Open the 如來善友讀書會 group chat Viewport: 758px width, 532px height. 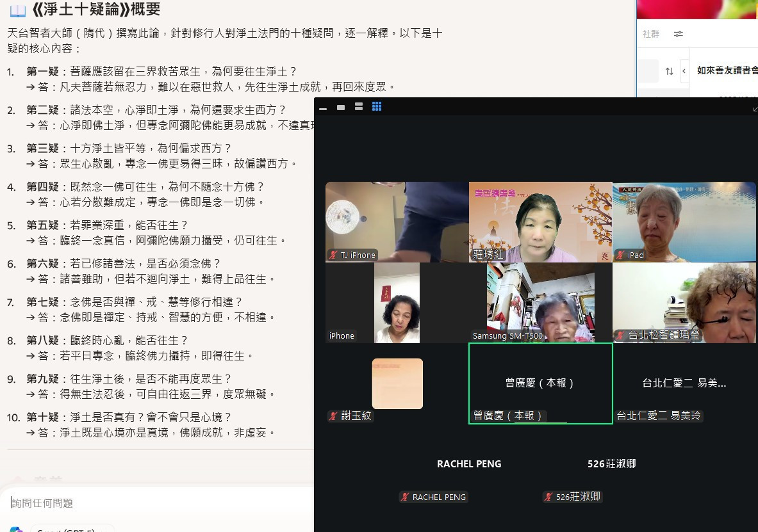click(x=727, y=72)
